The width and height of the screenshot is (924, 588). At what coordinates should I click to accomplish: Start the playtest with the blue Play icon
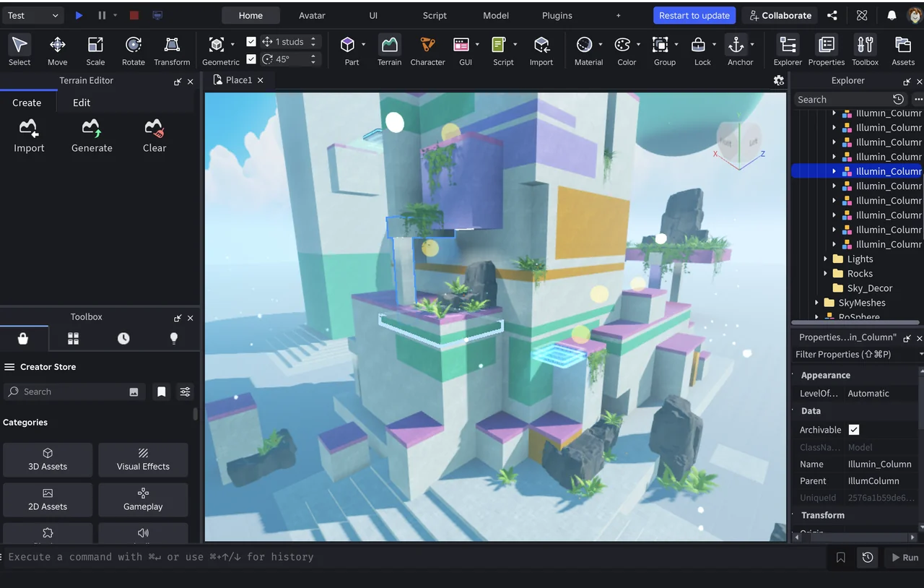coord(79,15)
